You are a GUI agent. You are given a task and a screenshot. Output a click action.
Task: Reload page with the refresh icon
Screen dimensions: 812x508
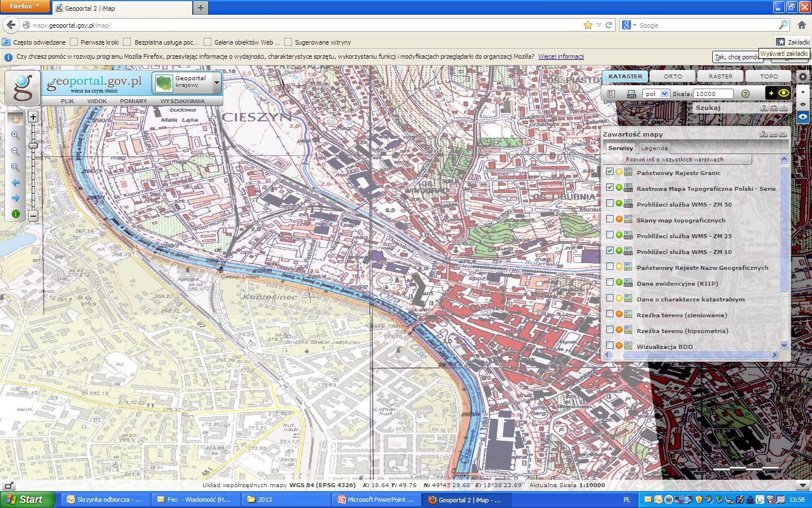pos(608,25)
